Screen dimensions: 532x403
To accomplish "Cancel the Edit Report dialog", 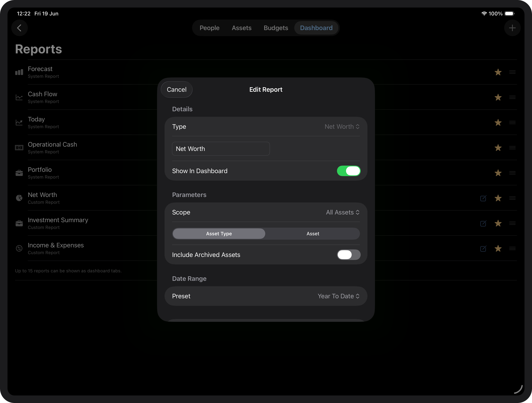I will 177,89.
